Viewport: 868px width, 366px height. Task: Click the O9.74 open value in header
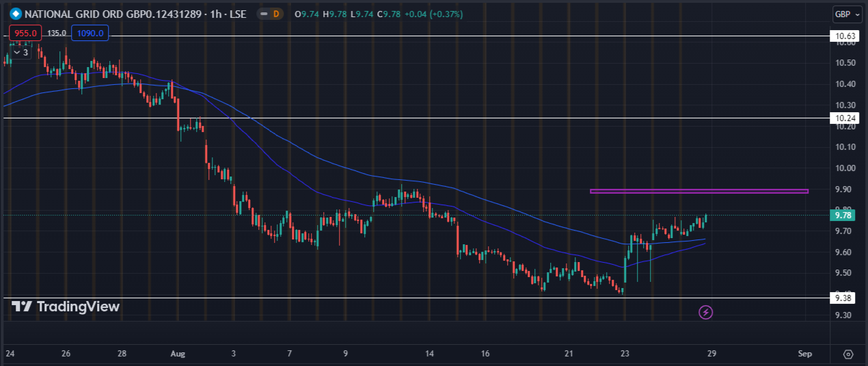pyautogui.click(x=307, y=14)
